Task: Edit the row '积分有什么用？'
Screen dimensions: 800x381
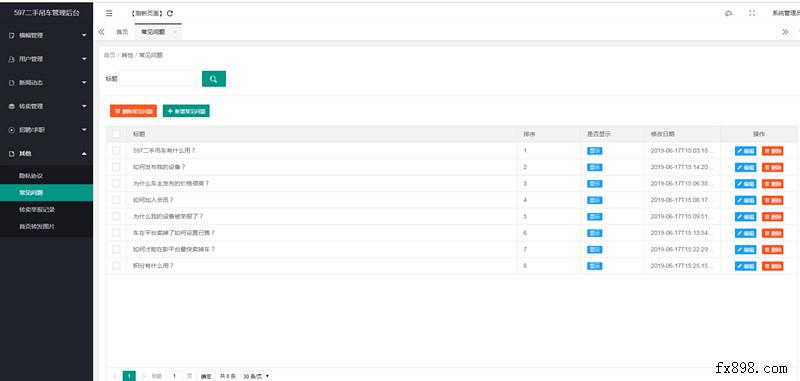Action: point(745,266)
